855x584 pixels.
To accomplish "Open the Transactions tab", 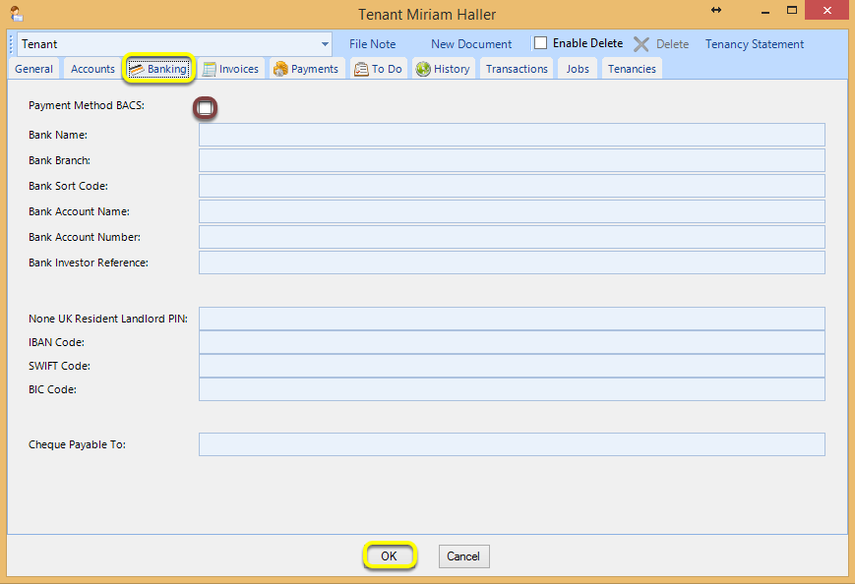I will click(x=516, y=69).
